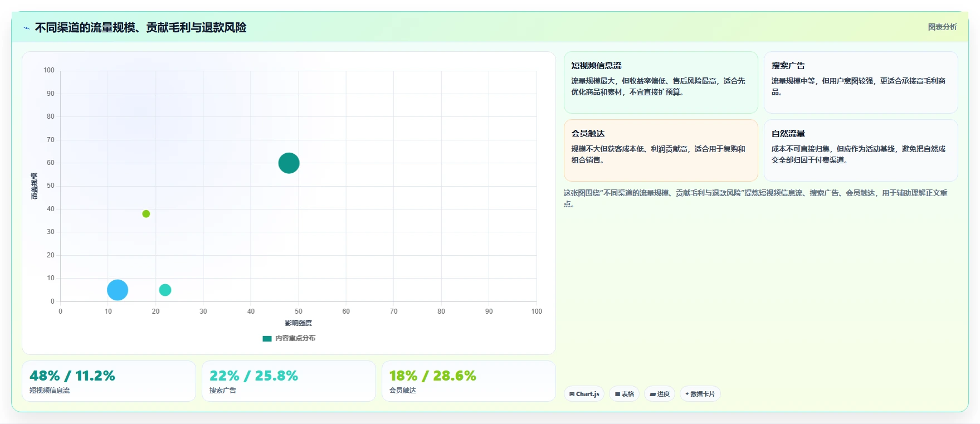Click the 会员触达 label under 18%

point(403,391)
